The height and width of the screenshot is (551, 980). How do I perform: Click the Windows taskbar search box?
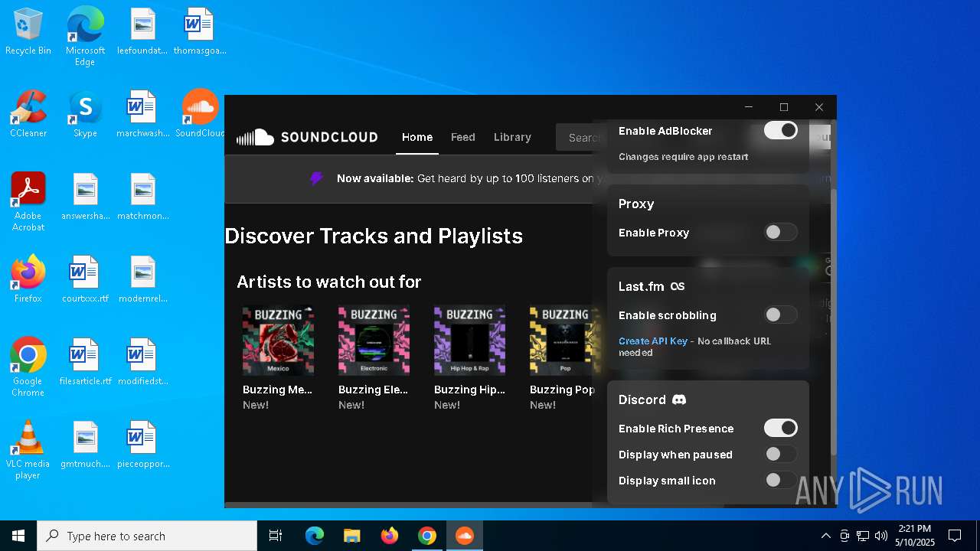pyautogui.click(x=147, y=536)
